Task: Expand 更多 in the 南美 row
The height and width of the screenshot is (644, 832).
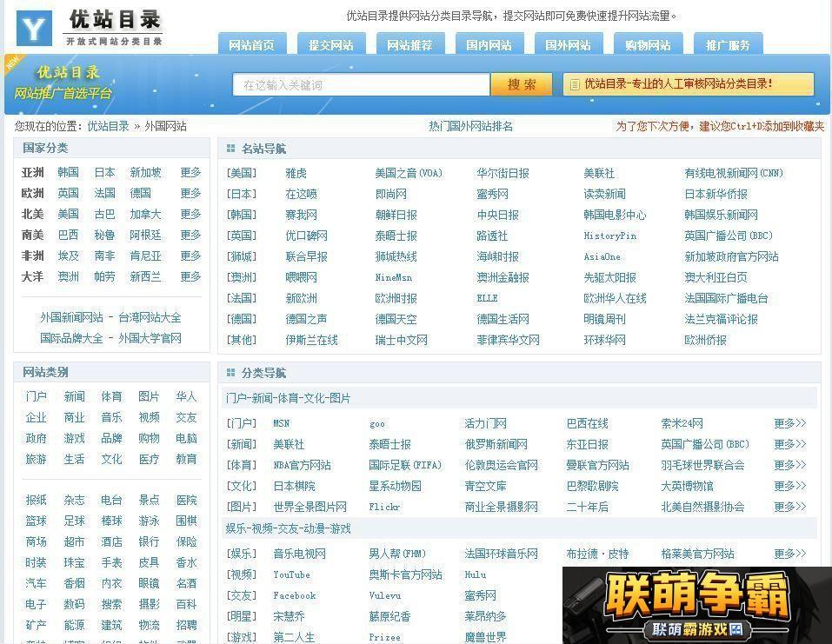Action: (190, 235)
